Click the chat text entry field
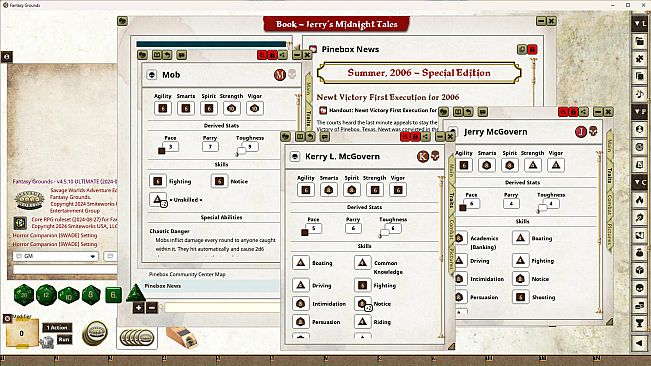Image resolution: width=651 pixels, height=366 pixels. coord(65,270)
